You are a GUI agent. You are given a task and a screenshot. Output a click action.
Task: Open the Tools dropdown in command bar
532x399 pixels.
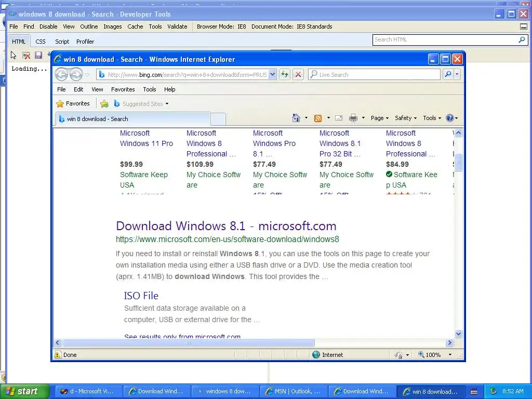click(432, 118)
